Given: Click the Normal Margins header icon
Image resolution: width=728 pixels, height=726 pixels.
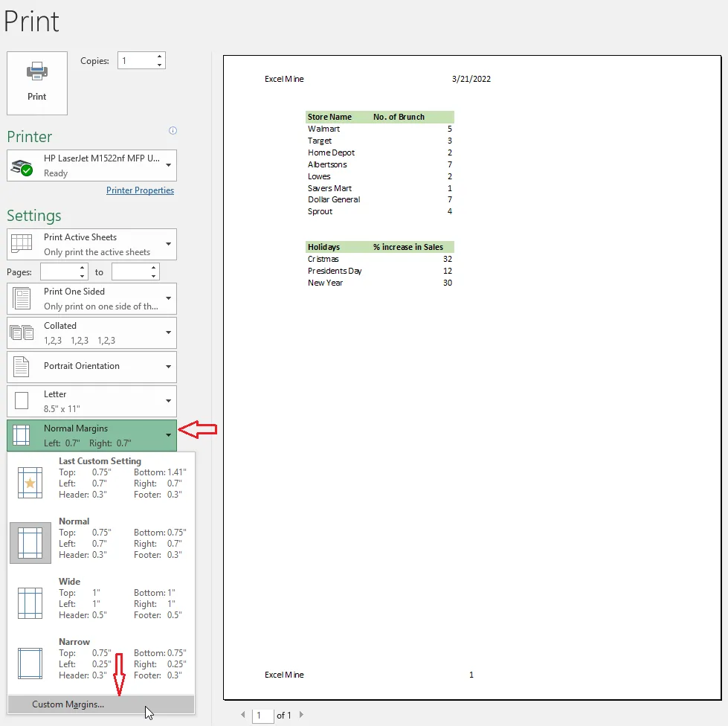Looking at the screenshot, I should click(22, 435).
